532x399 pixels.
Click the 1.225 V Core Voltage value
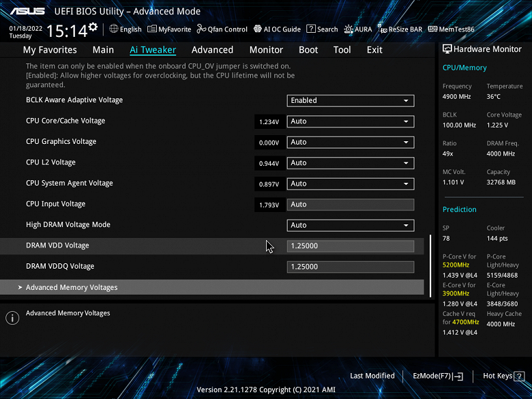tap(497, 125)
